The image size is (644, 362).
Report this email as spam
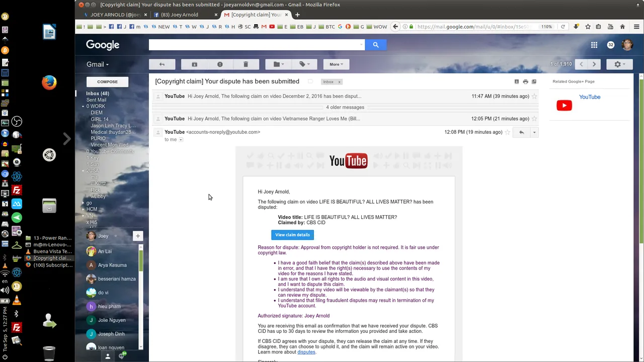pyautogui.click(x=220, y=64)
